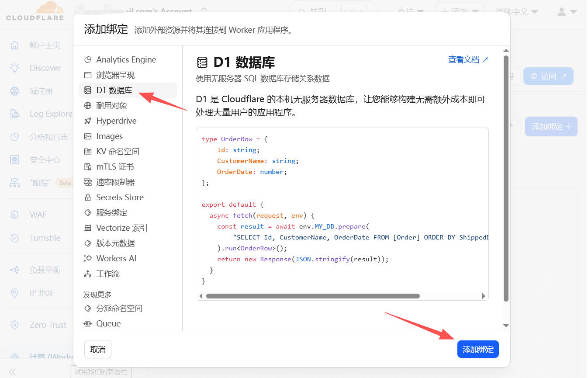Click the code block horizontal scrollbar
Screen dimensions: 588x378
312,296
